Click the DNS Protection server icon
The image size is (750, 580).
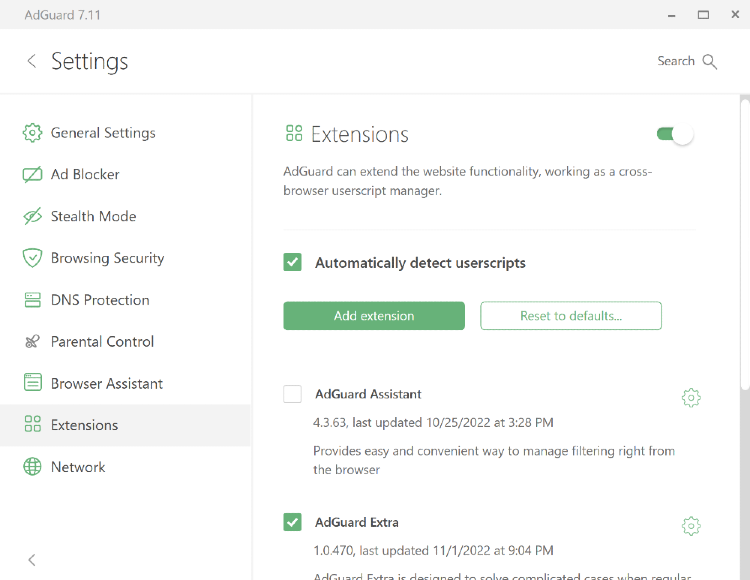32,300
